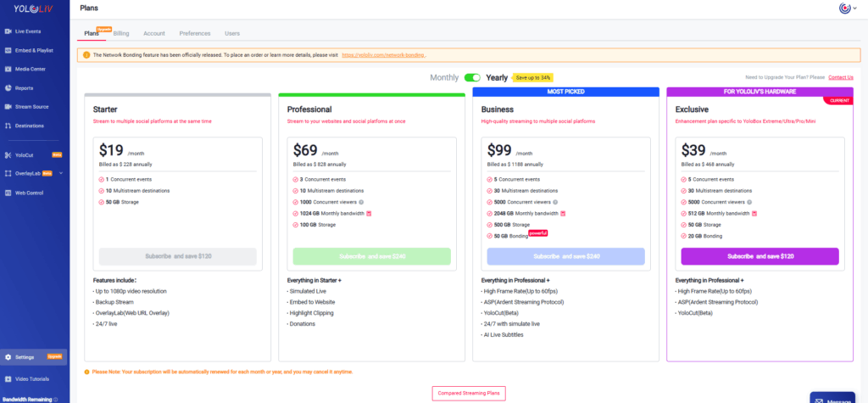The width and height of the screenshot is (868, 403).
Task: Switch to the Preferences tab
Action: coord(195,33)
